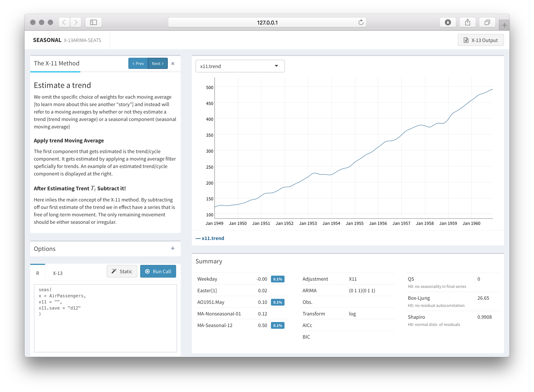Image resolution: width=534 pixels, height=392 pixels.
Task: Open a new tab with plus icon
Action: [x=504, y=25]
